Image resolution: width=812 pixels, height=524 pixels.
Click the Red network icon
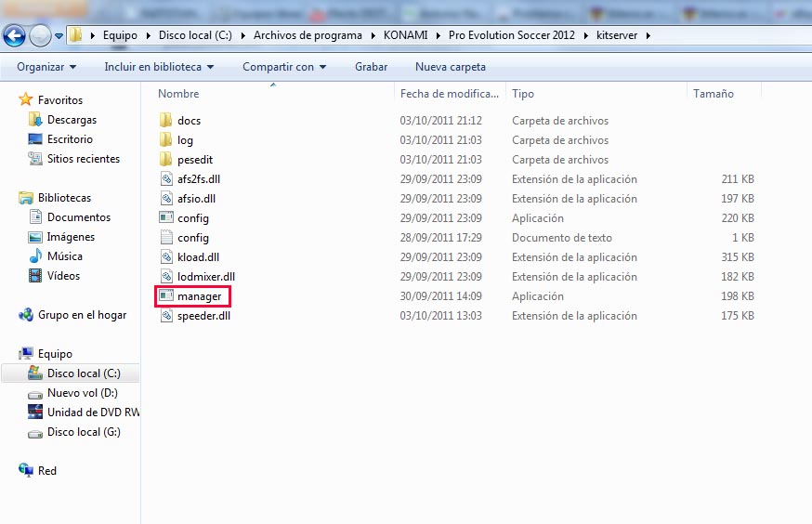25,470
